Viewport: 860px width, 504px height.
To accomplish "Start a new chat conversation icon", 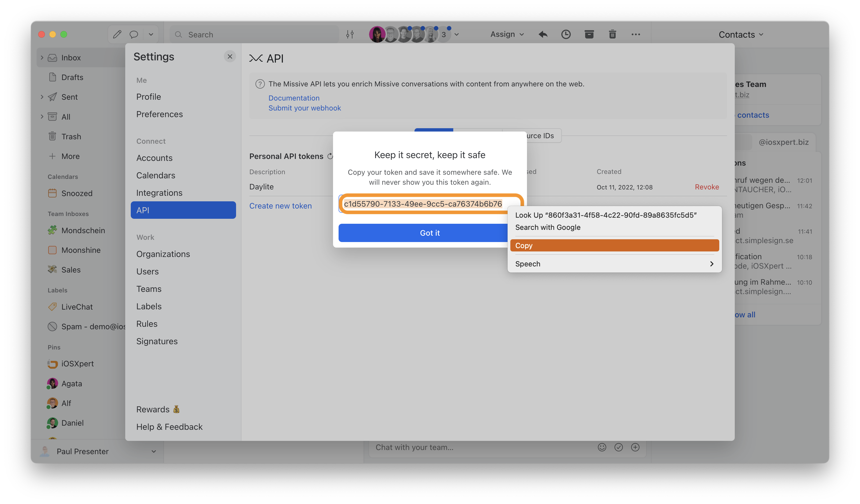I will [134, 34].
